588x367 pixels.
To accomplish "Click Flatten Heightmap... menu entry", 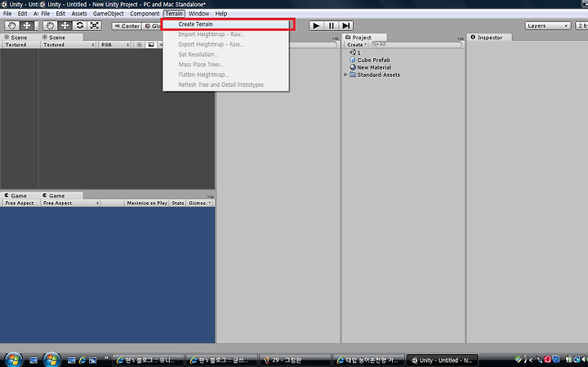I will [225, 74].
